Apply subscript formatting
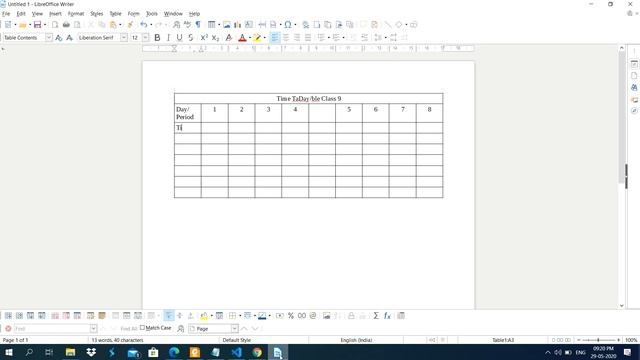The height and width of the screenshot is (360, 640). 216,38
